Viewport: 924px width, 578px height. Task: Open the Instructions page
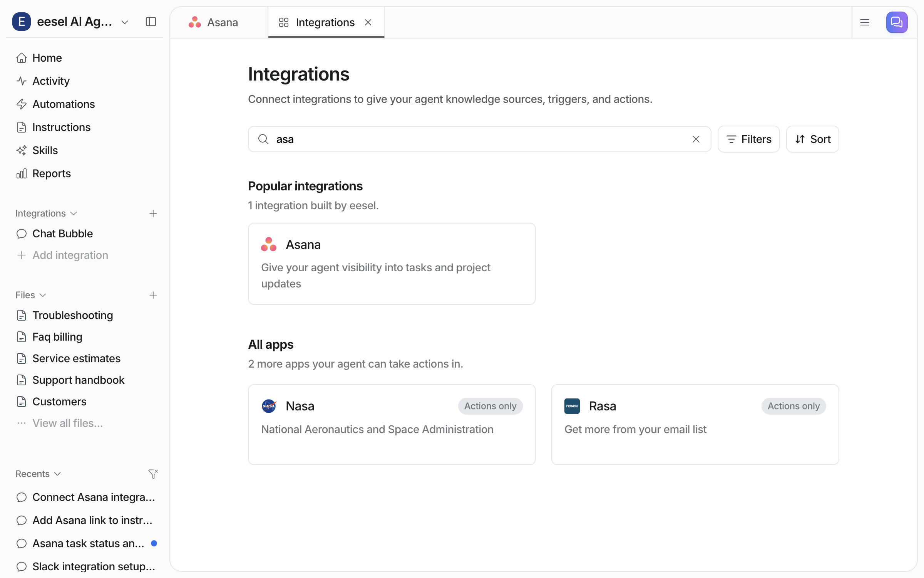click(x=85, y=127)
